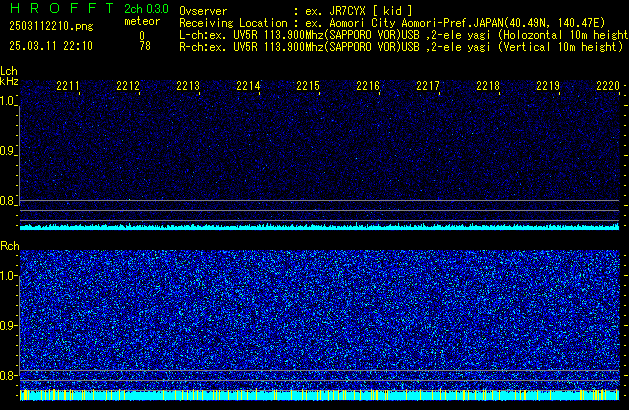Click the meteor count label
Image resolution: width=629 pixels, height=410 pixels.
[x=142, y=21]
